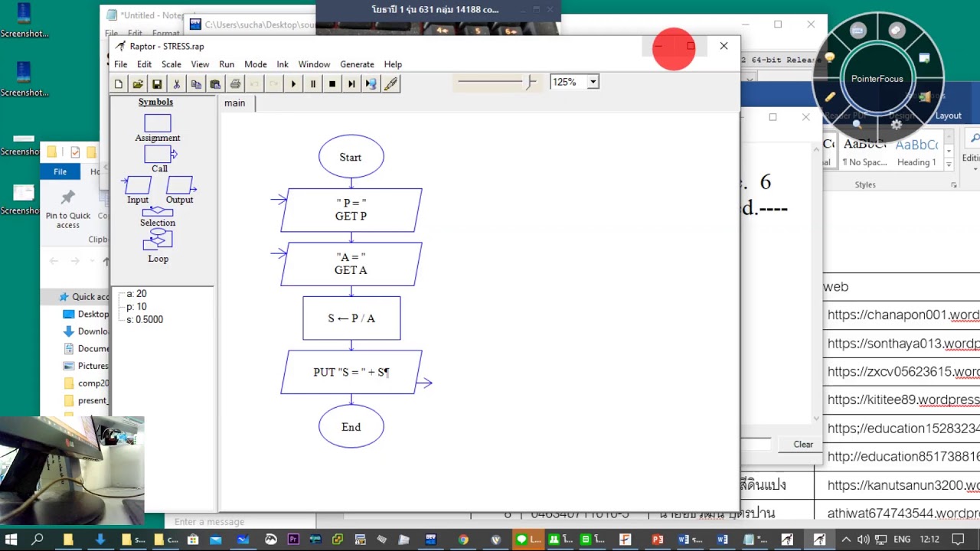Image resolution: width=980 pixels, height=551 pixels.
Task: Save the STRESS.rap flowchart
Action: tap(157, 83)
